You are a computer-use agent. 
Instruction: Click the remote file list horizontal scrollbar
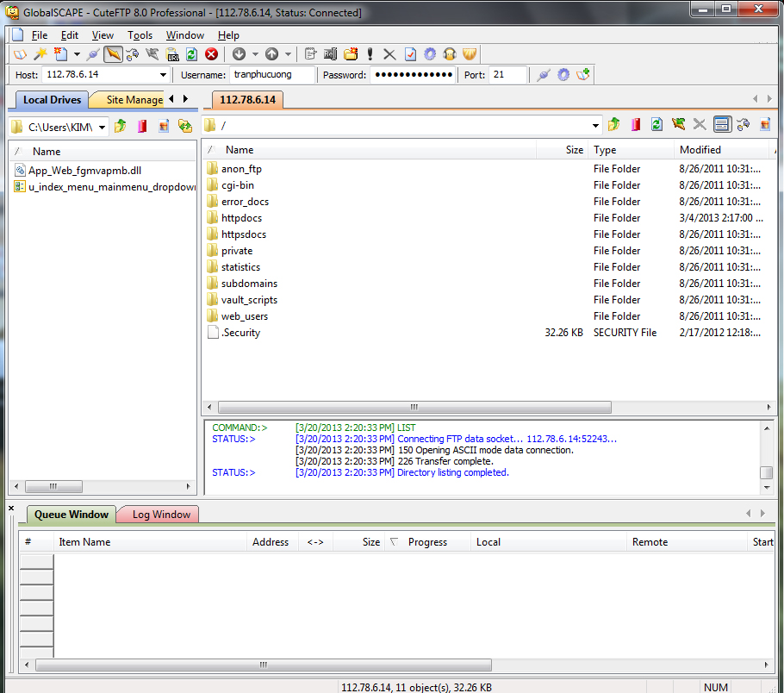coord(414,407)
